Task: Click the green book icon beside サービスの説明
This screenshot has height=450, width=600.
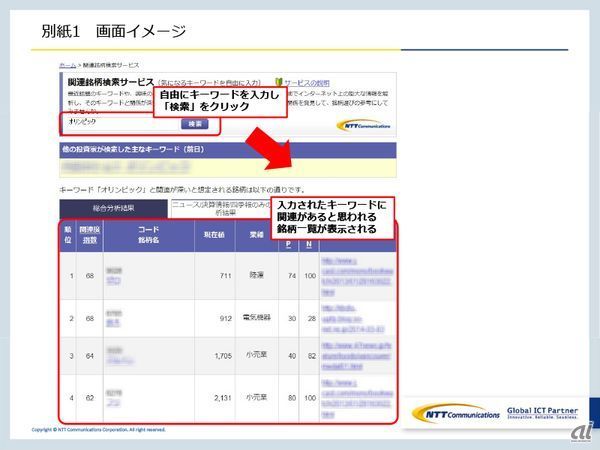Action: tap(279, 83)
